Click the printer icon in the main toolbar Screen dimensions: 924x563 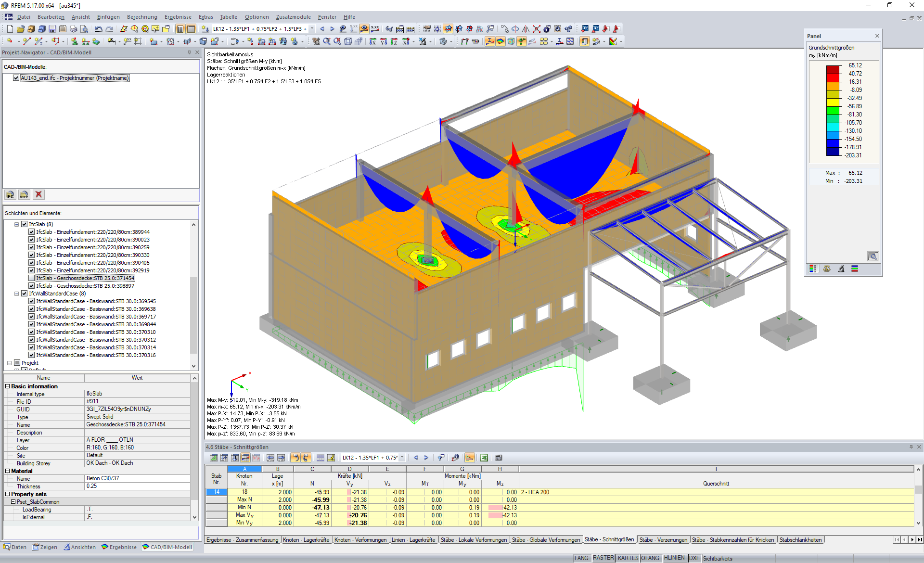click(x=74, y=29)
